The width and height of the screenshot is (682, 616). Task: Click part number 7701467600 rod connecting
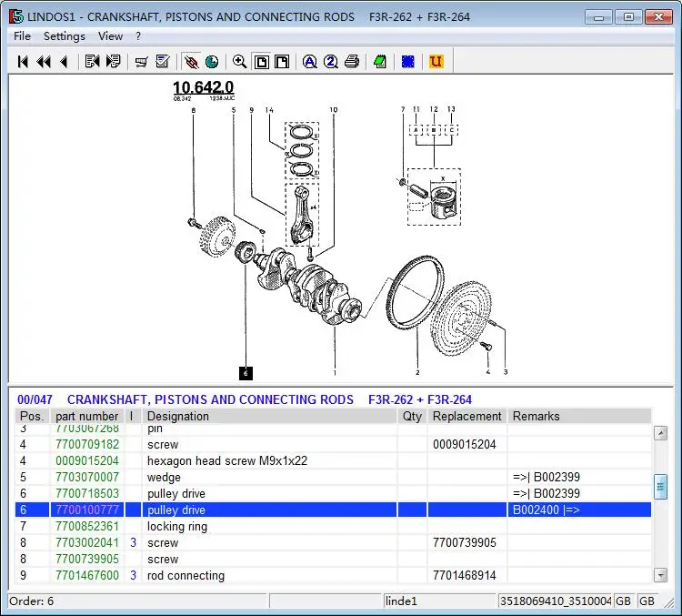[x=87, y=576]
